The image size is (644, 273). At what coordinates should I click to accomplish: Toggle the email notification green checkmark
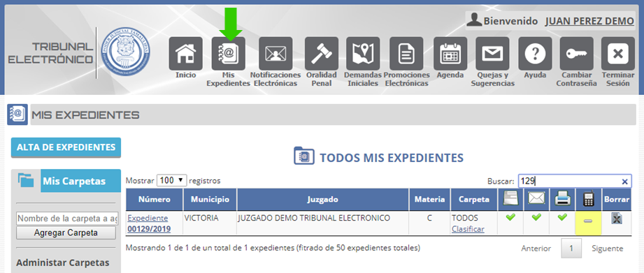(x=536, y=217)
